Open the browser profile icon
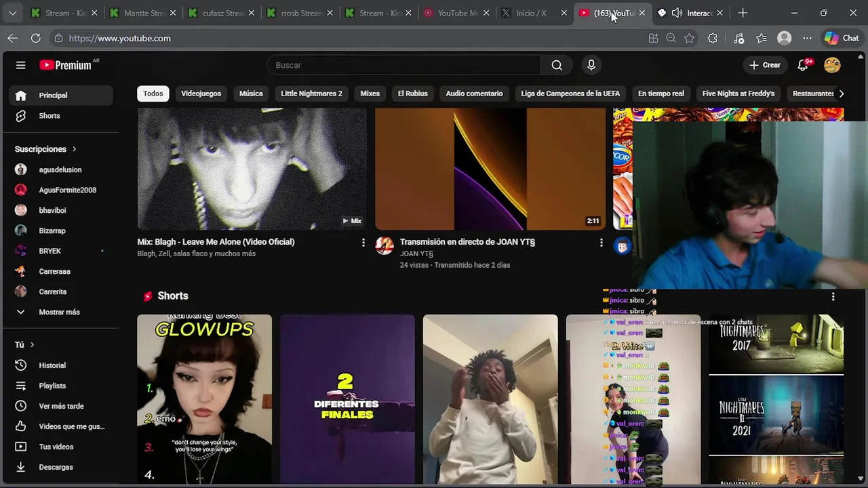The image size is (868, 488). coord(785,38)
